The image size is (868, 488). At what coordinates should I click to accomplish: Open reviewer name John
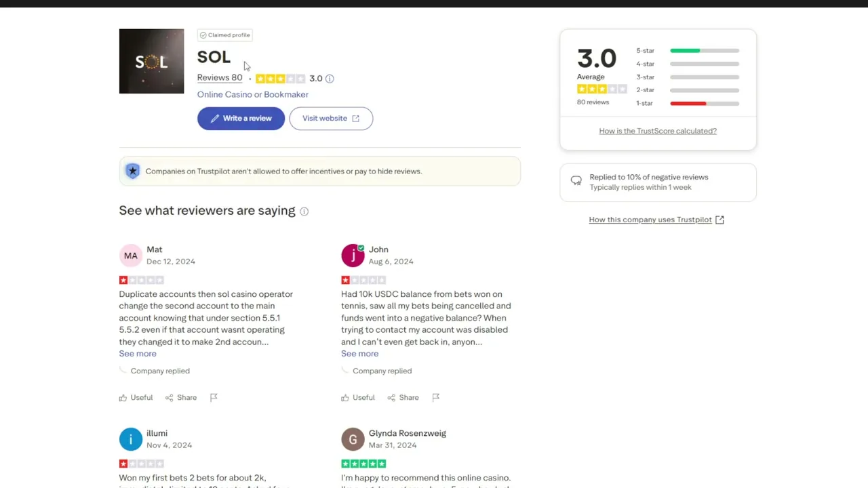coord(378,249)
